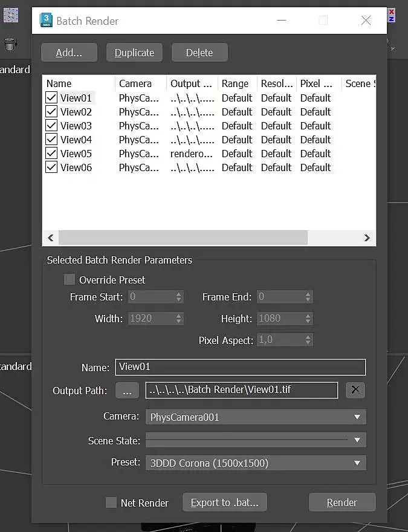
Task: Click the XZ axis icon at top right
Action: (392, 15)
